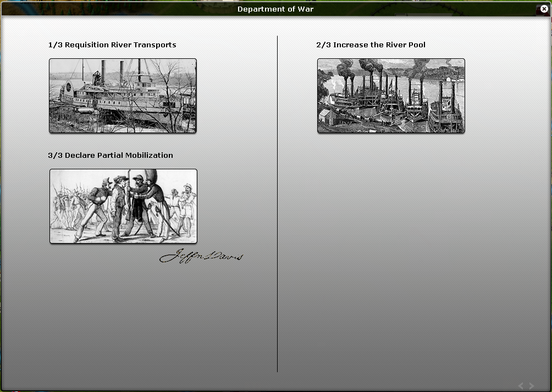Close the Department of War window
Screen dimensions: 552x392
[x=545, y=9]
